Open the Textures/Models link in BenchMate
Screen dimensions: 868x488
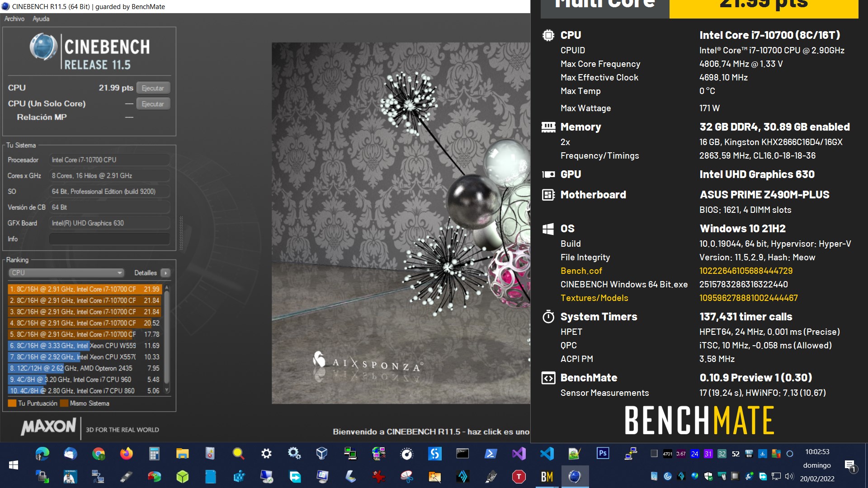point(594,298)
